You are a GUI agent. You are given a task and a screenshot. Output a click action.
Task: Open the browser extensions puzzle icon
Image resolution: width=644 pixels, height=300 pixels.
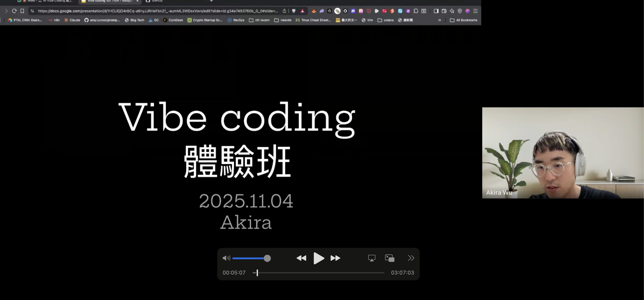[x=416, y=11]
